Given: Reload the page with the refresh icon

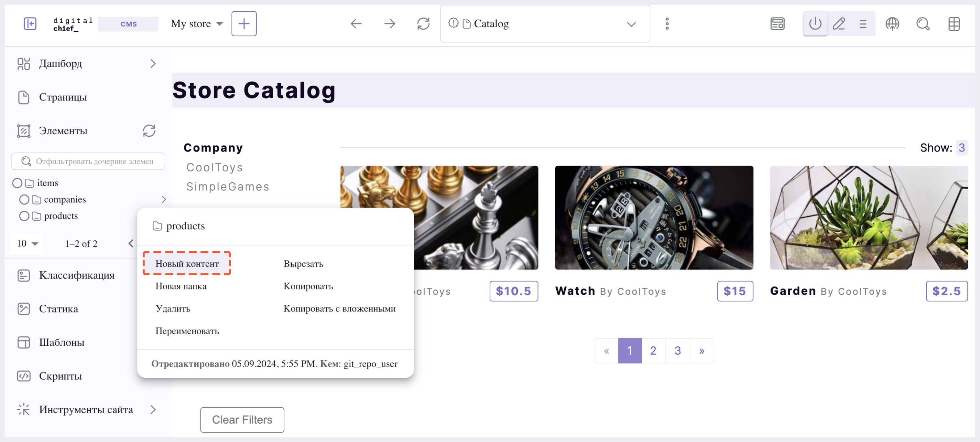Looking at the screenshot, I should point(423,24).
